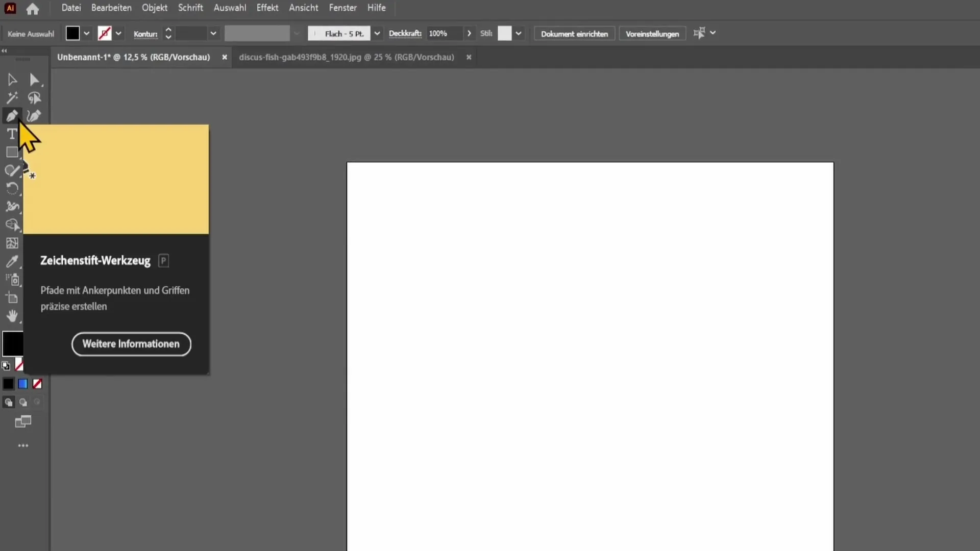The image size is (980, 551).
Task: Open the Fenster menu
Action: pos(342,8)
